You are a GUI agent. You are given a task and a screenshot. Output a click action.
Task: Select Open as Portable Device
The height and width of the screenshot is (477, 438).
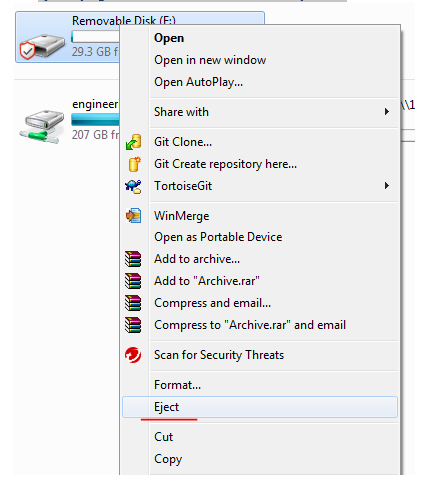pyautogui.click(x=218, y=237)
